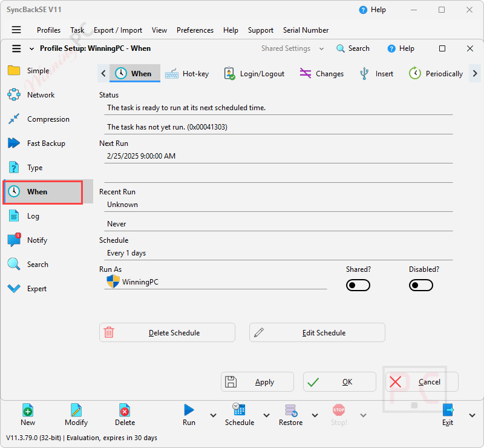Open the Profile Setup hamburger menu
This screenshot has height=448, width=484.
pos(16,48)
